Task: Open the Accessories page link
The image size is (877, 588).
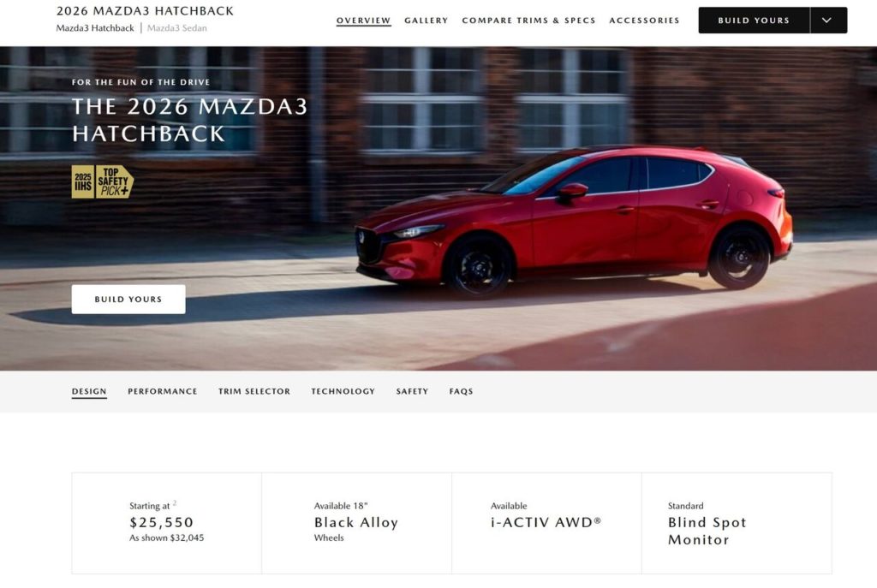Action: pyautogui.click(x=644, y=21)
